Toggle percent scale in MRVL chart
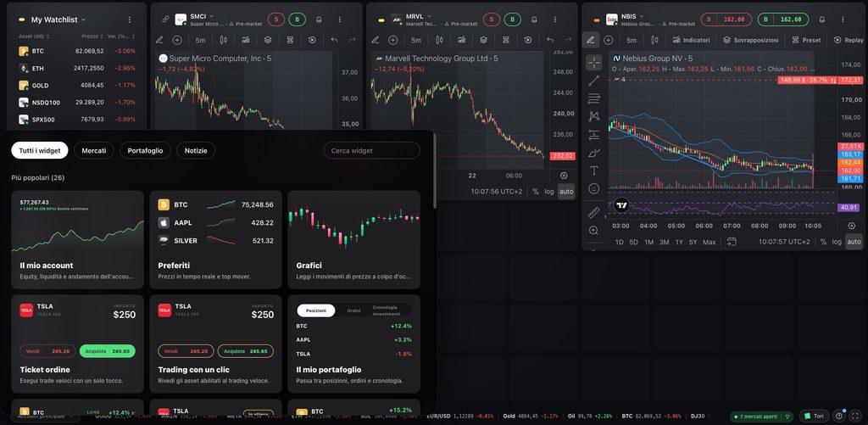This screenshot has width=868, height=425. tap(536, 191)
